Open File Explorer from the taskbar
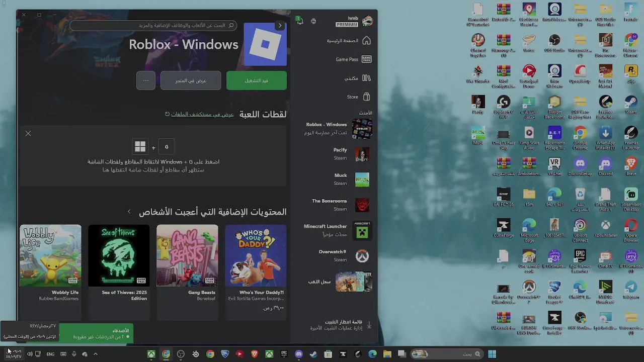The height and width of the screenshot is (362, 644). (x=387, y=354)
